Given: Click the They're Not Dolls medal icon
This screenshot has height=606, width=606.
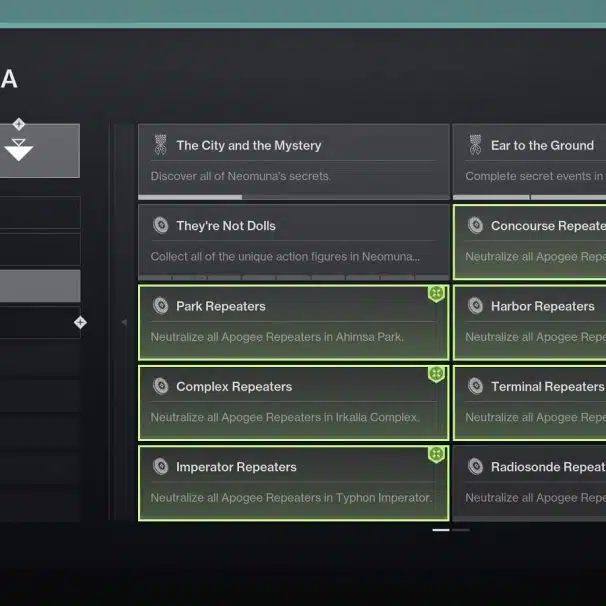Looking at the screenshot, I should (x=160, y=226).
